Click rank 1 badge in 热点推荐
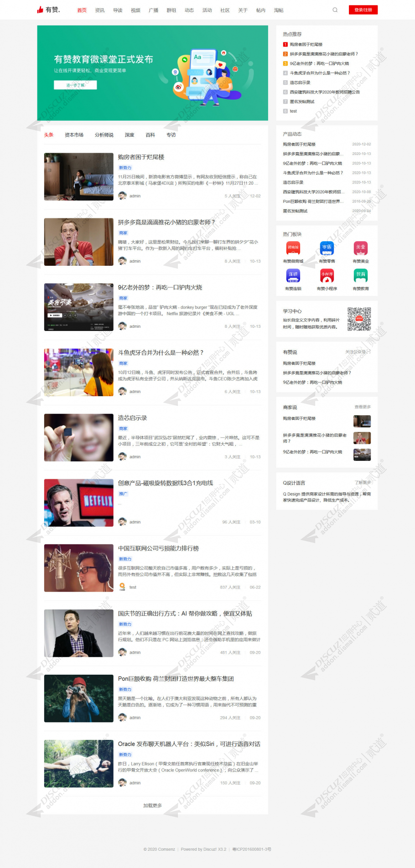The image size is (415, 868). click(285, 45)
